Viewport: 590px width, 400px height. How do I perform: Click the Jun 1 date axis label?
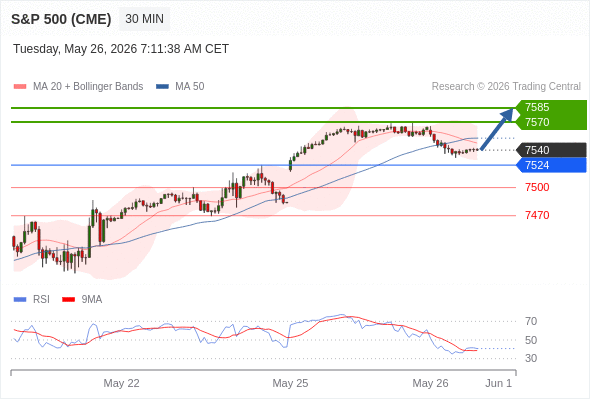(x=499, y=383)
